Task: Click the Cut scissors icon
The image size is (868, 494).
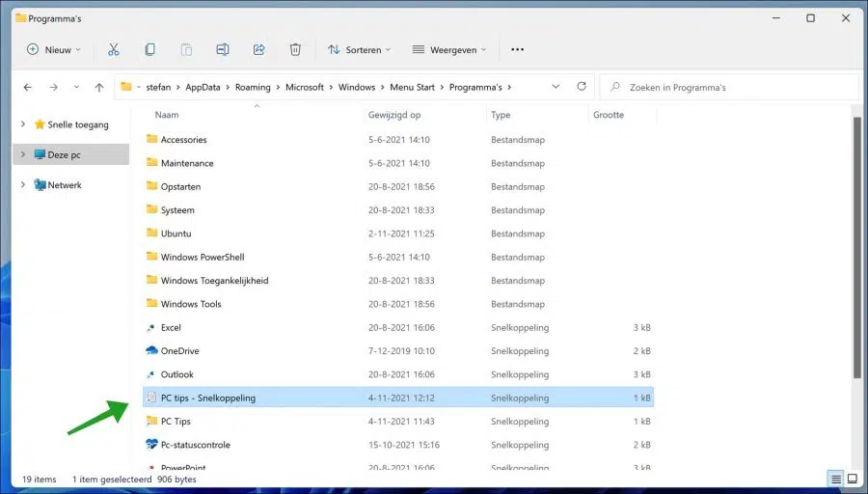Action: click(x=114, y=50)
